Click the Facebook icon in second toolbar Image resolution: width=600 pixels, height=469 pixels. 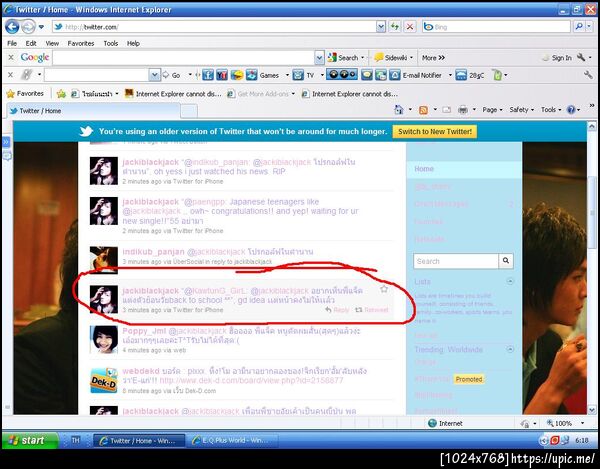pos(208,75)
